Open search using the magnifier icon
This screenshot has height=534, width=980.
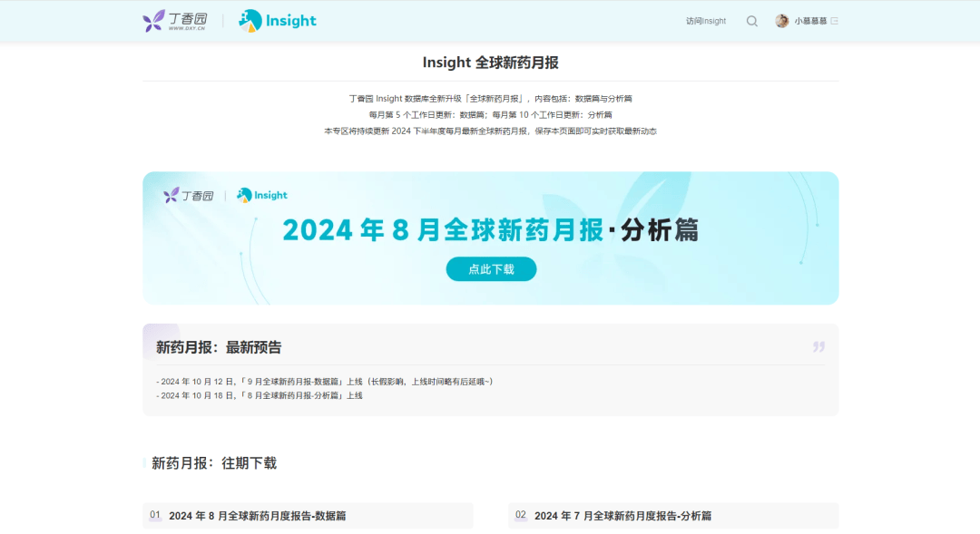click(x=751, y=21)
